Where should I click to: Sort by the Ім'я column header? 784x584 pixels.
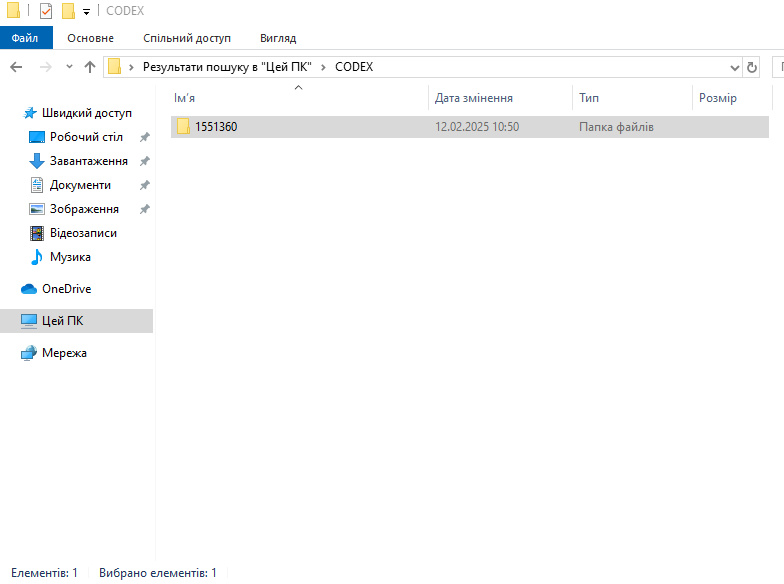pyautogui.click(x=185, y=98)
